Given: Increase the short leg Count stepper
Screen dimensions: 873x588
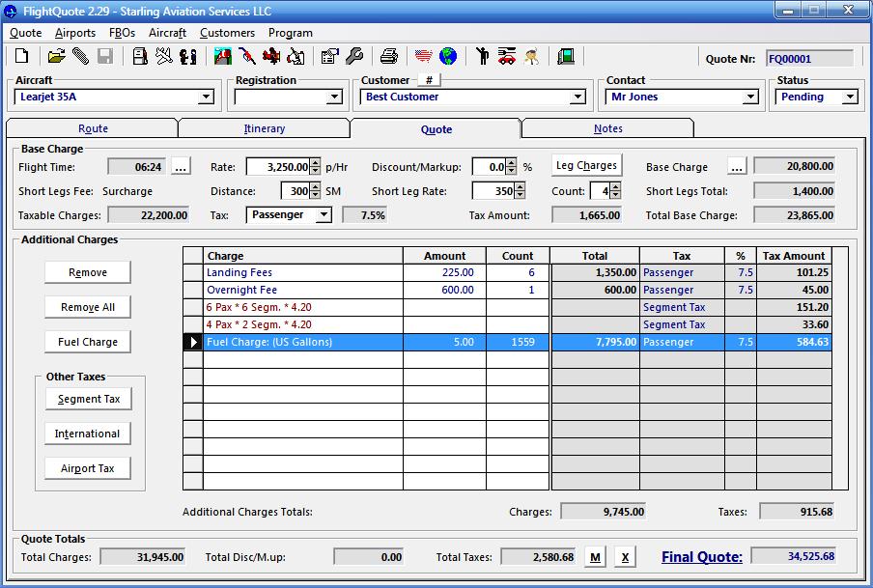Looking at the screenshot, I should pyautogui.click(x=616, y=187).
